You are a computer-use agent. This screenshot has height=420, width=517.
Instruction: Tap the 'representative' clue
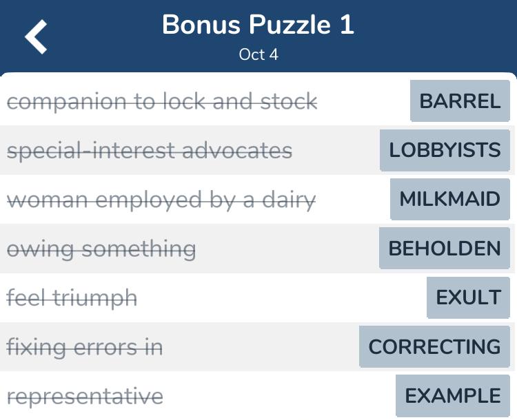(85, 397)
